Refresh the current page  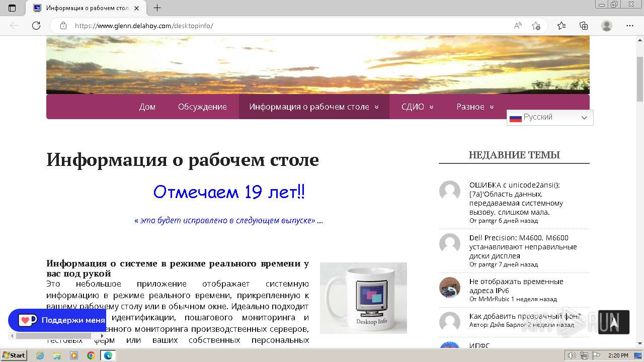[x=36, y=26]
